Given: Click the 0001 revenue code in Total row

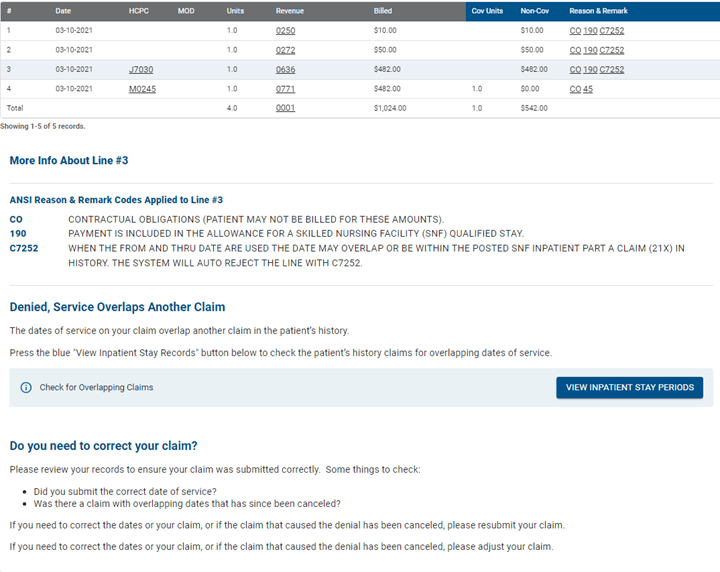Looking at the screenshot, I should pos(285,107).
